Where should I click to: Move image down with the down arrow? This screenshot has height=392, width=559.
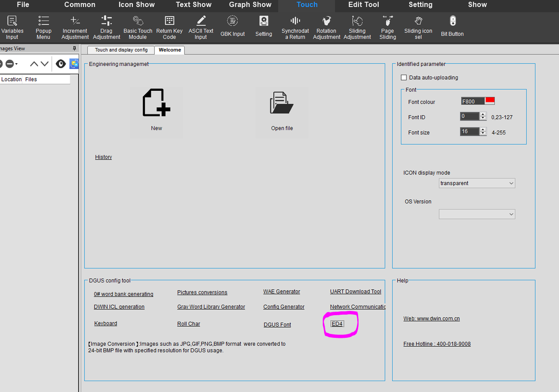44,64
